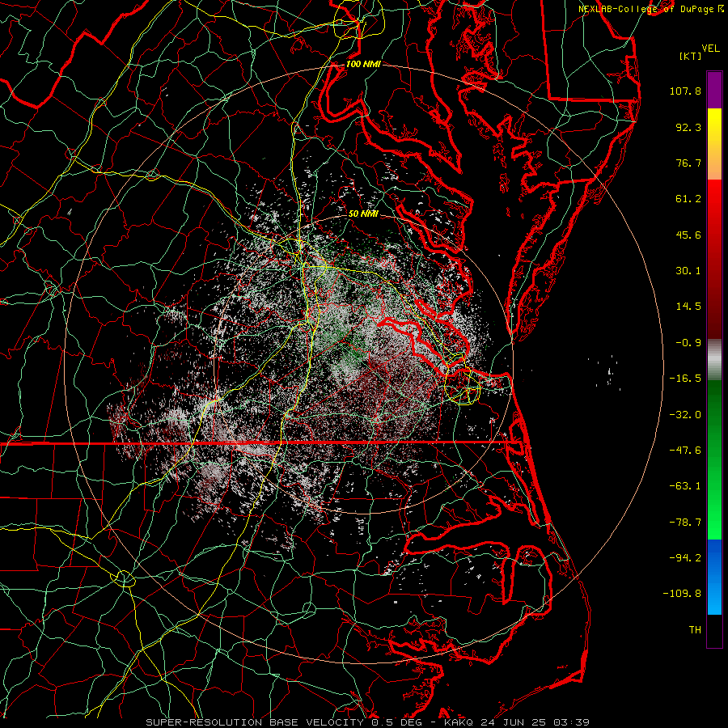Click the 100 NMI range ring label
This screenshot has height=728, width=728.
coord(363,64)
